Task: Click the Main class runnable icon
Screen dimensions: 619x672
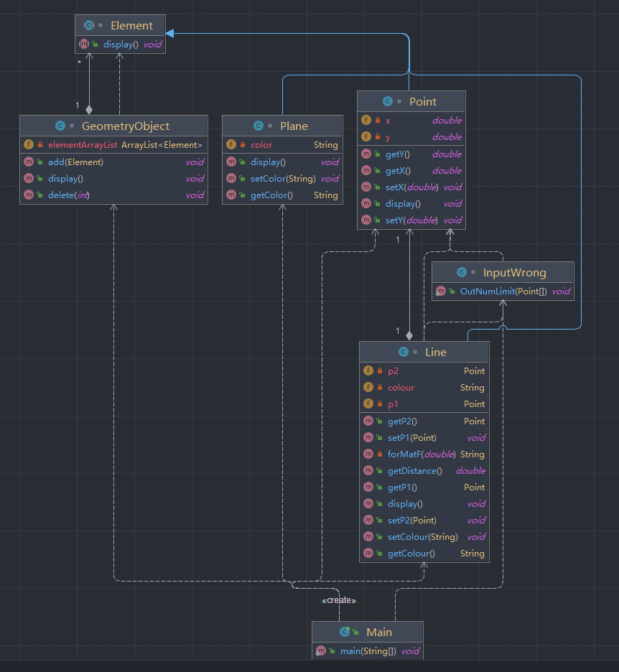Action: tap(345, 632)
